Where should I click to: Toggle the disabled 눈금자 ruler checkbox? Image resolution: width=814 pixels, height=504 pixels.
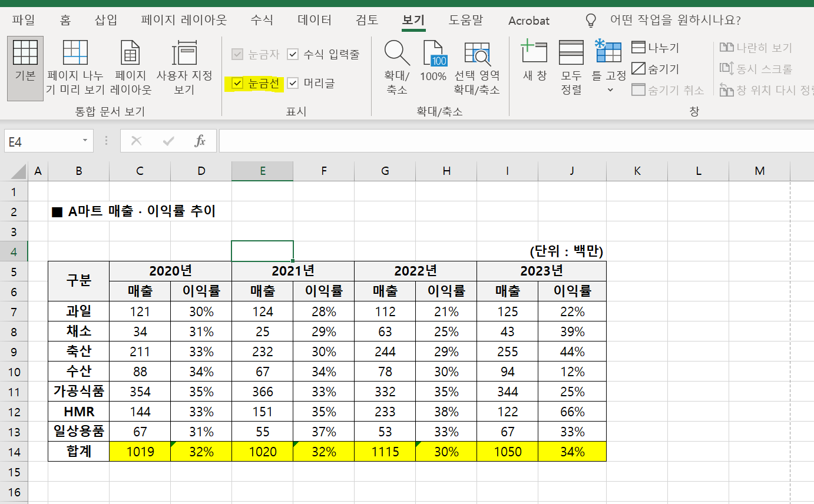point(237,55)
